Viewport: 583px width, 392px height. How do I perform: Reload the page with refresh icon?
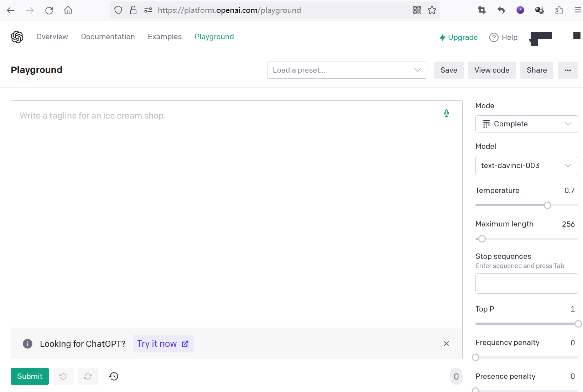click(49, 10)
